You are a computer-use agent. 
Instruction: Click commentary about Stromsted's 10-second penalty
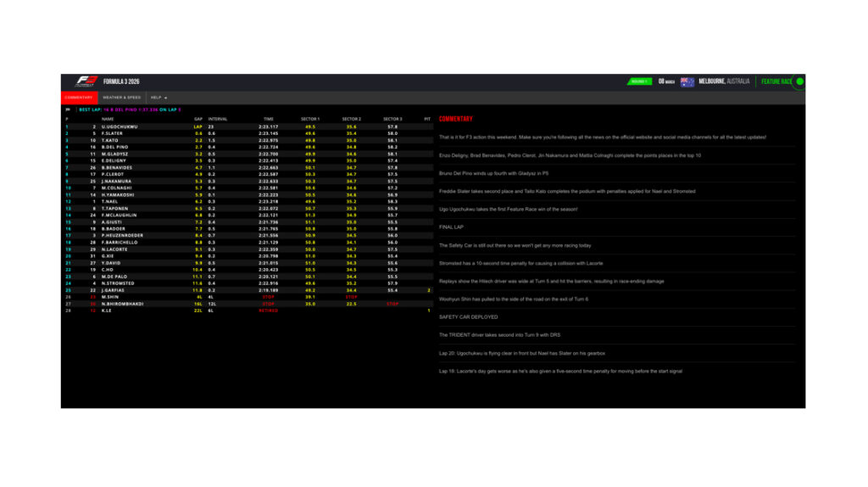(521, 263)
